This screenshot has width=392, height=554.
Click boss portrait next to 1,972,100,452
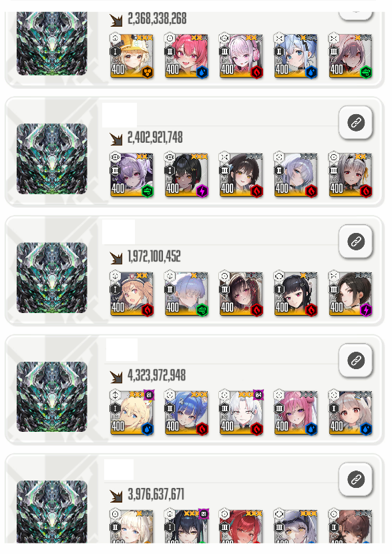(x=51, y=278)
